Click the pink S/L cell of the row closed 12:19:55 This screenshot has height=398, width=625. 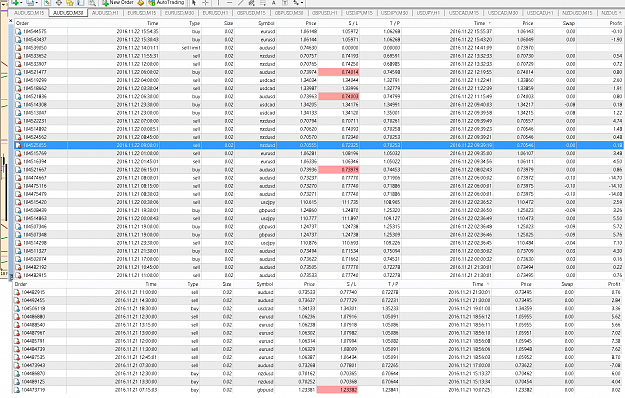(x=339, y=72)
